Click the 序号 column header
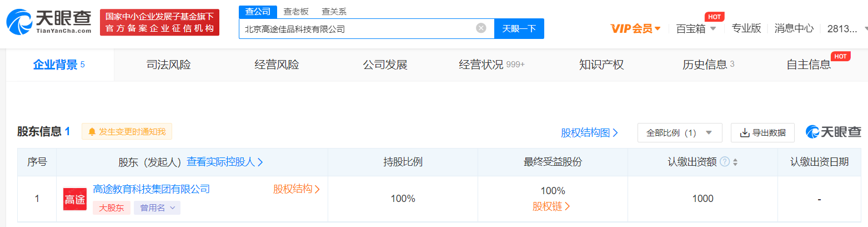This screenshot has height=227, width=868. [x=37, y=162]
